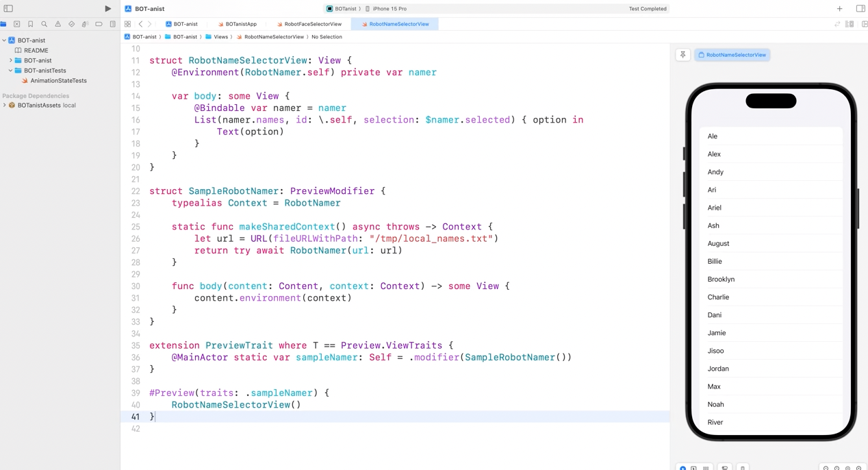This screenshot has height=470, width=868.
Task: Go forward in editor history
Action: click(x=150, y=24)
